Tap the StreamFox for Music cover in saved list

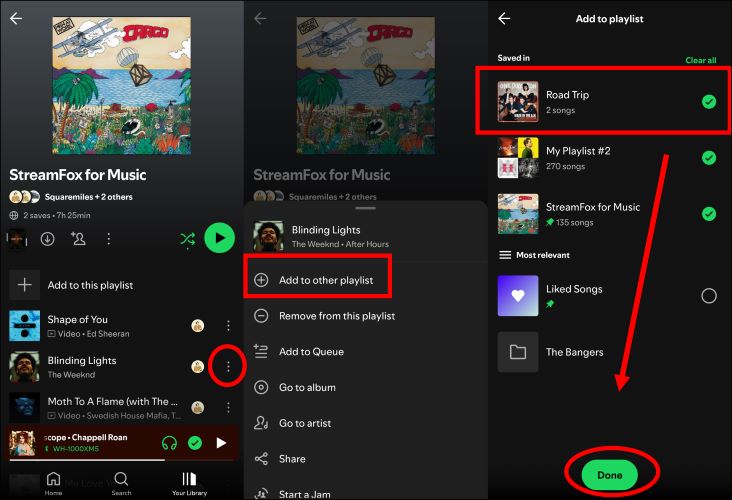coord(518,214)
